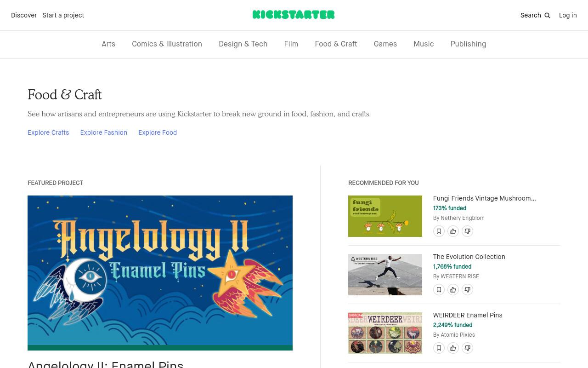Thumbs up WEIRDEER Enamel Pins
Screen dimensions: 588x368
click(x=453, y=348)
